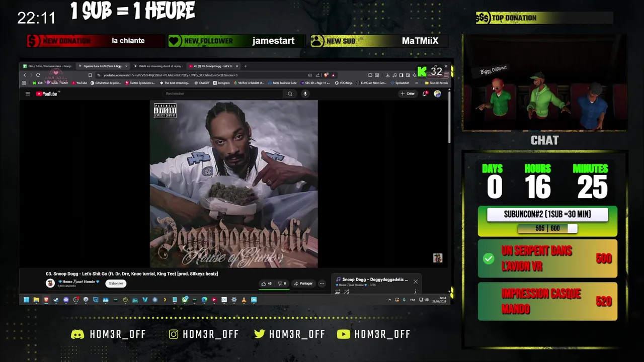Click the browser address bar URL
This screenshot has width=644, height=362.
click(x=171, y=75)
